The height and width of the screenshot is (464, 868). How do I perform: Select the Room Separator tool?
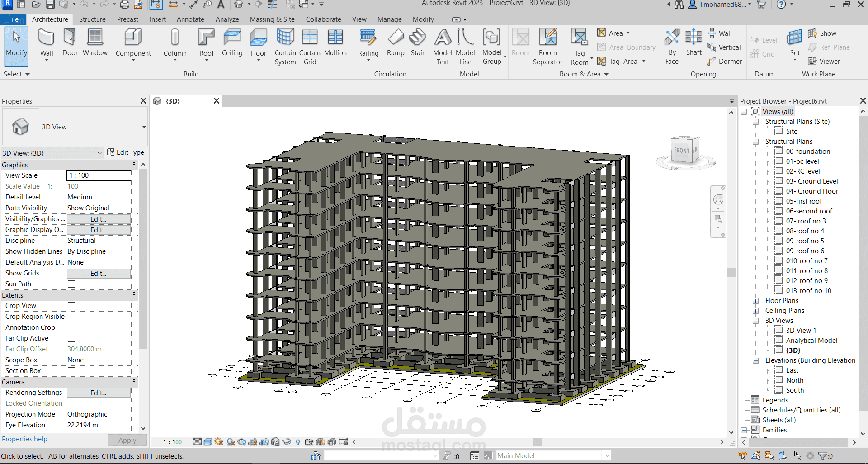pos(547,47)
